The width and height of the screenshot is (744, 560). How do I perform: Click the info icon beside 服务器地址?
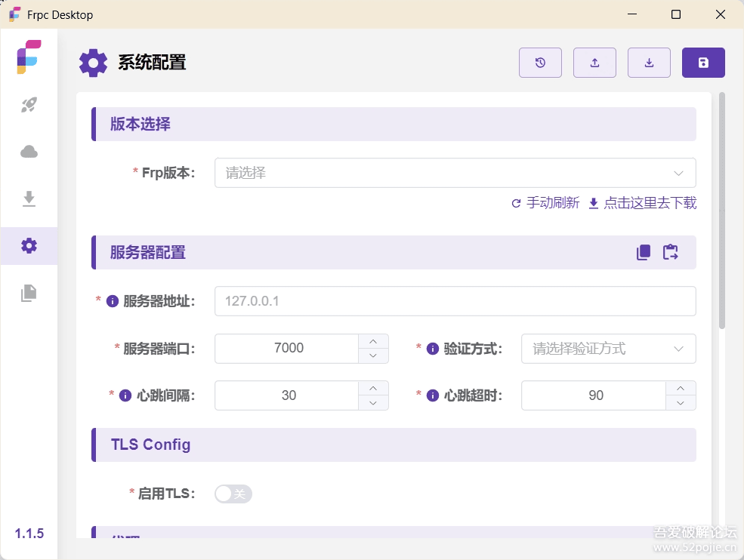pos(113,301)
